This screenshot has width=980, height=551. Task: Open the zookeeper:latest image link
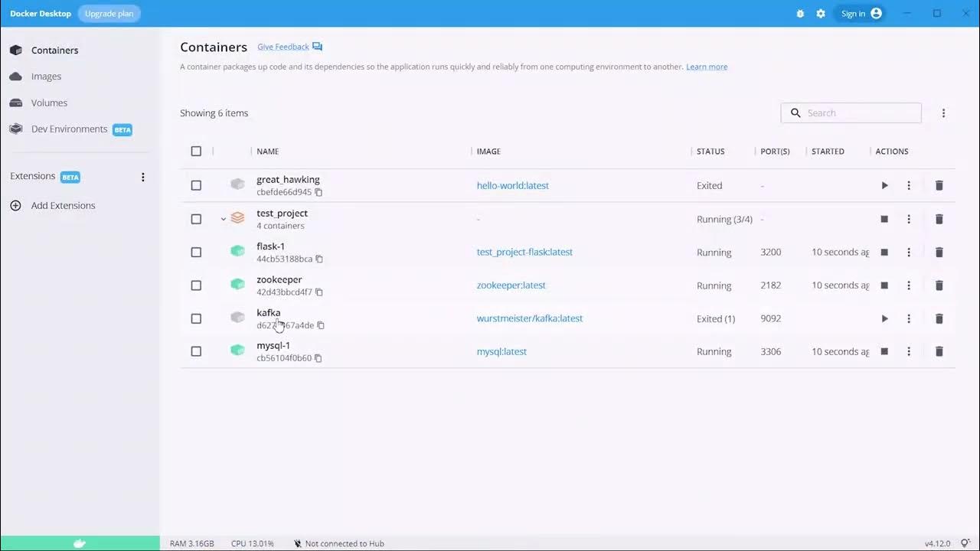511,285
